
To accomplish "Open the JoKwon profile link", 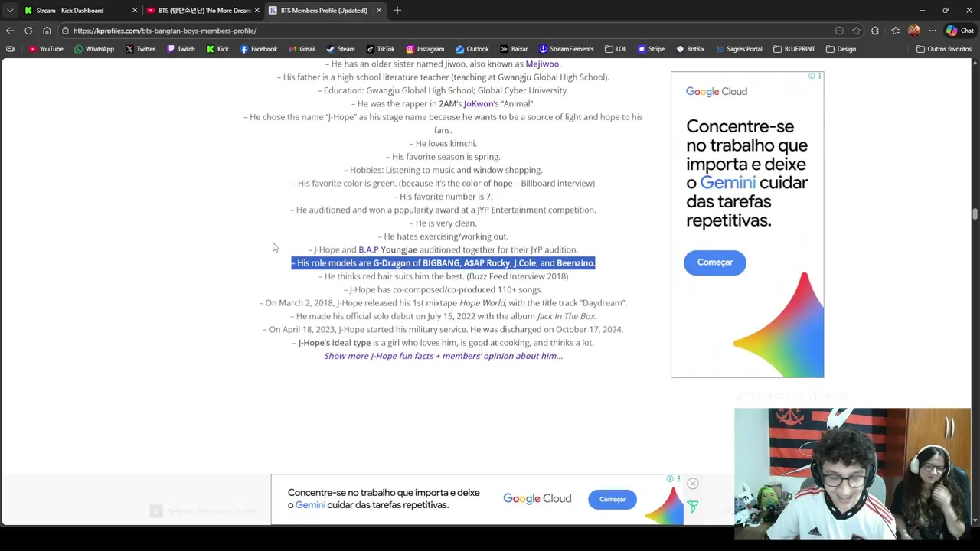I will 479,104.
